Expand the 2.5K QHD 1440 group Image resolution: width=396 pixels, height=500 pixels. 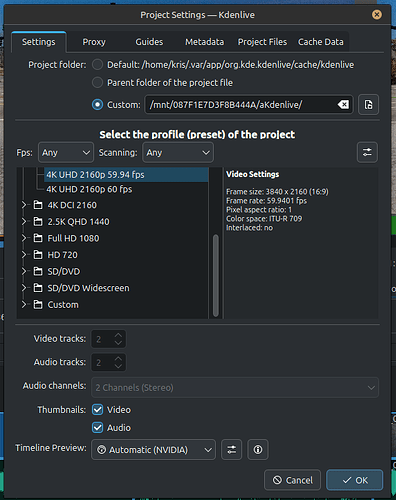[24, 221]
